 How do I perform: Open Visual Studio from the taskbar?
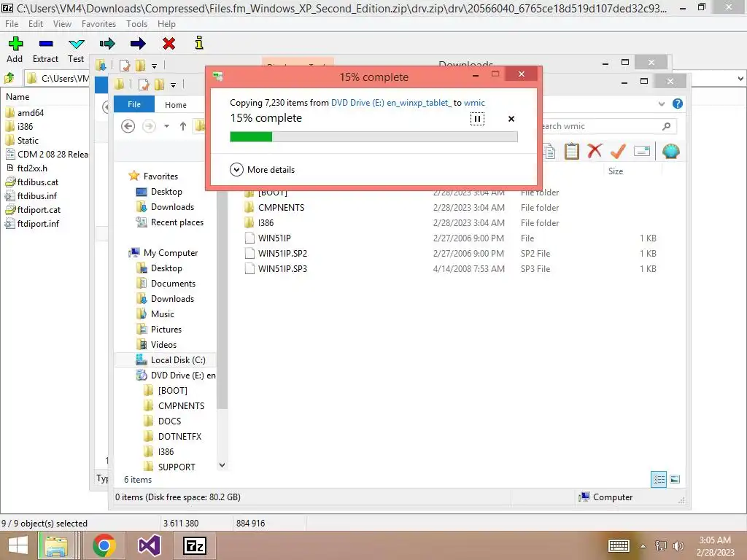149,545
